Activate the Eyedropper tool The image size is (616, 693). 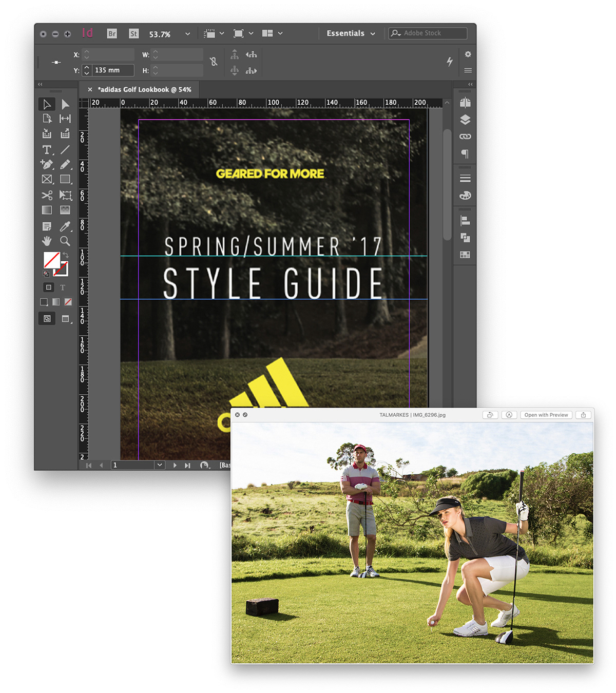(x=65, y=226)
